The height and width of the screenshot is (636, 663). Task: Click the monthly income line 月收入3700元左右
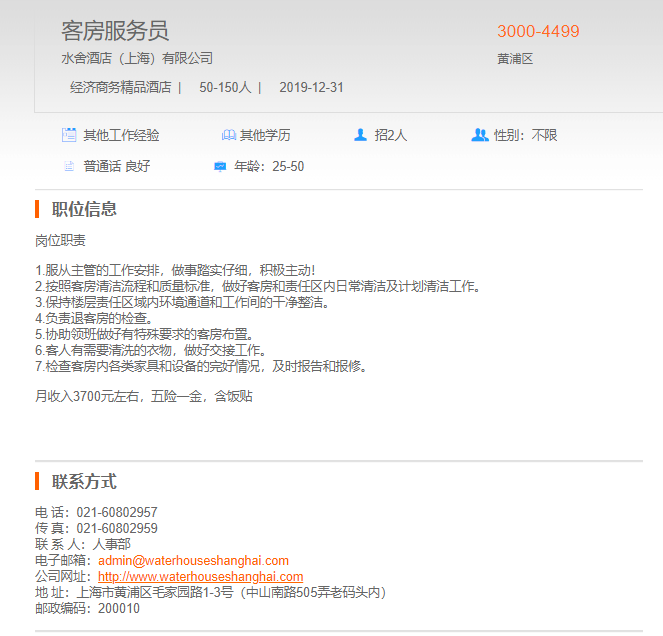143,396
